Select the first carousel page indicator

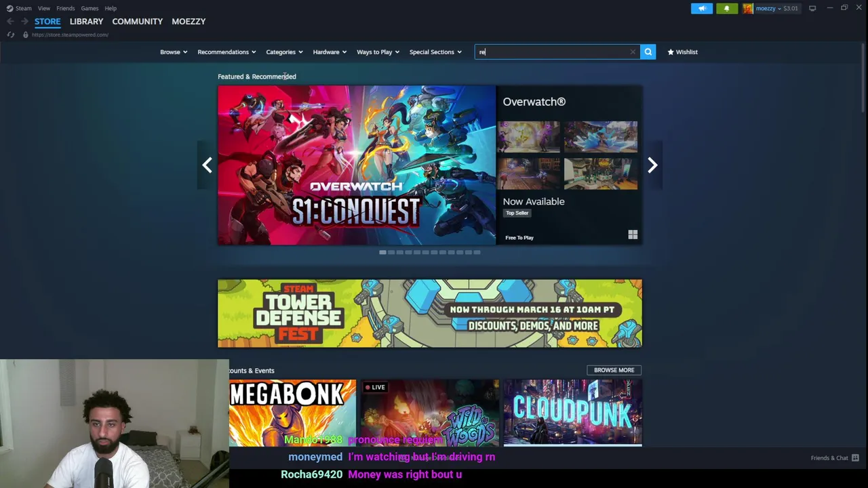(382, 252)
